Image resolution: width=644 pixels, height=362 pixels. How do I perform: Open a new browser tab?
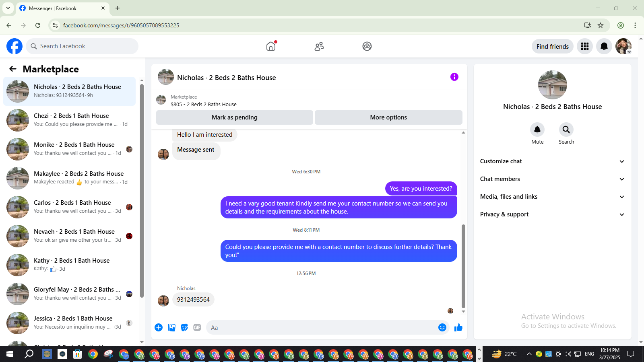coord(118,8)
